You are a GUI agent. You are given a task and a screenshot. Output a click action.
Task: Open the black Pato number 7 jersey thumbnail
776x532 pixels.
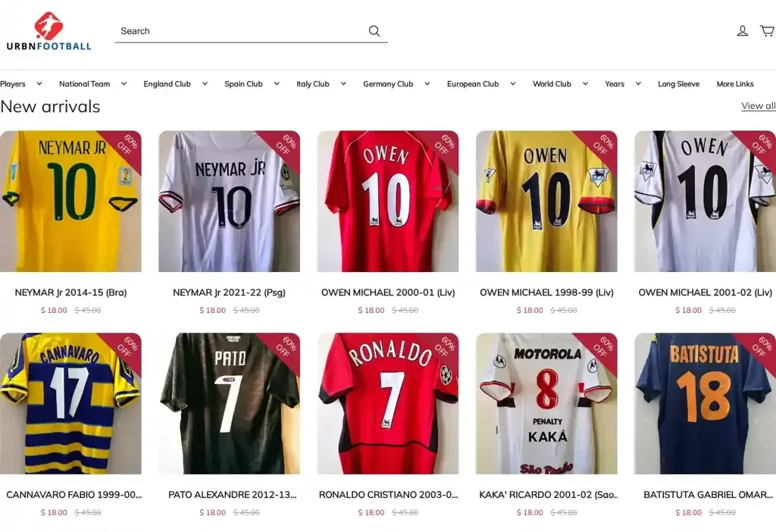click(x=229, y=403)
